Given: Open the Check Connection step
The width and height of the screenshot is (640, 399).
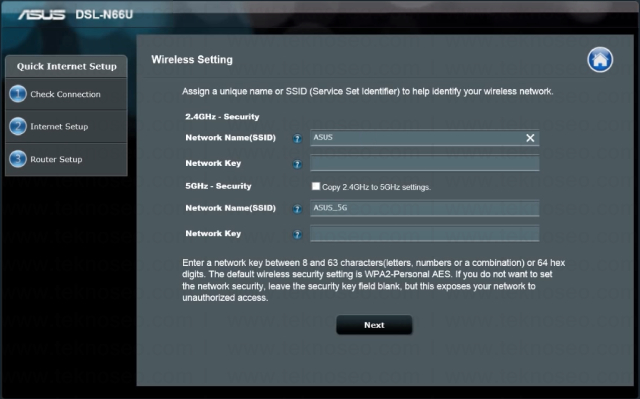Looking at the screenshot, I should click(x=66, y=94).
